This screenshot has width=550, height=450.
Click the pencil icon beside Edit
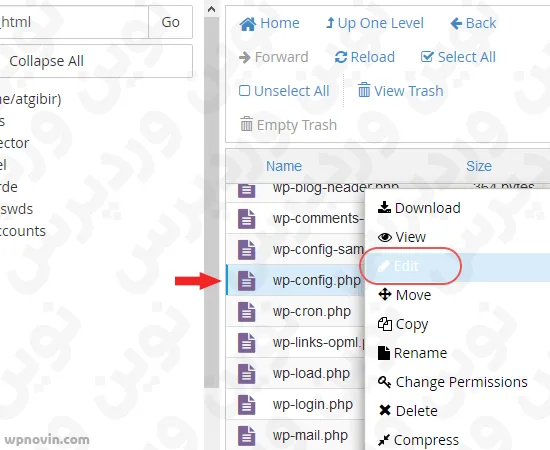pos(384,266)
